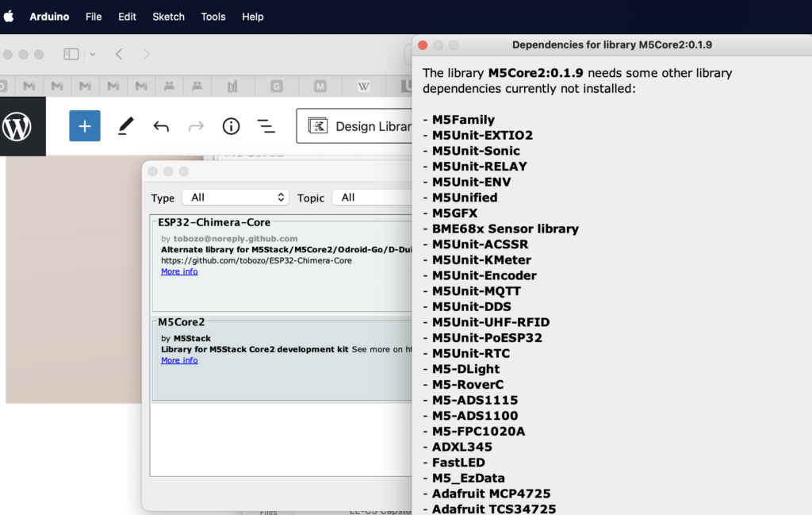Open the Tools menu
The image size is (812, 515).
[x=213, y=17]
